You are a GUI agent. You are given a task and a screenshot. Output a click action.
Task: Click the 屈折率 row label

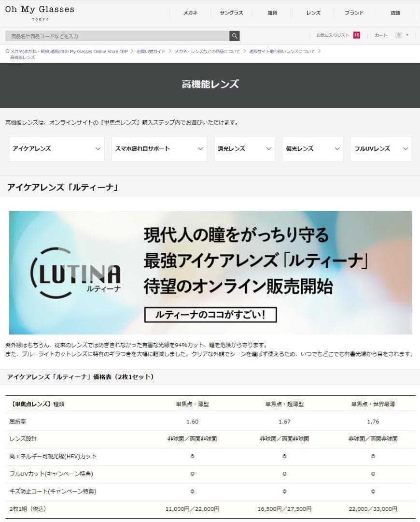(x=18, y=422)
